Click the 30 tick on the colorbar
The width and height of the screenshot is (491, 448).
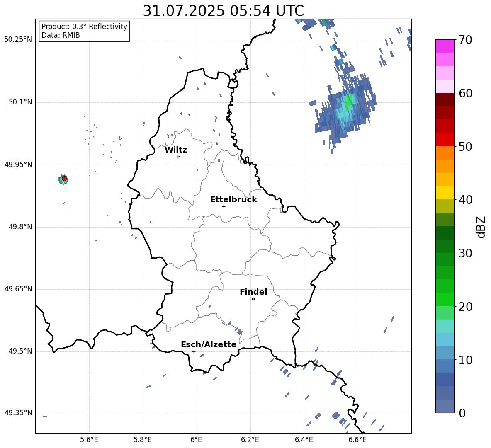[x=465, y=253]
